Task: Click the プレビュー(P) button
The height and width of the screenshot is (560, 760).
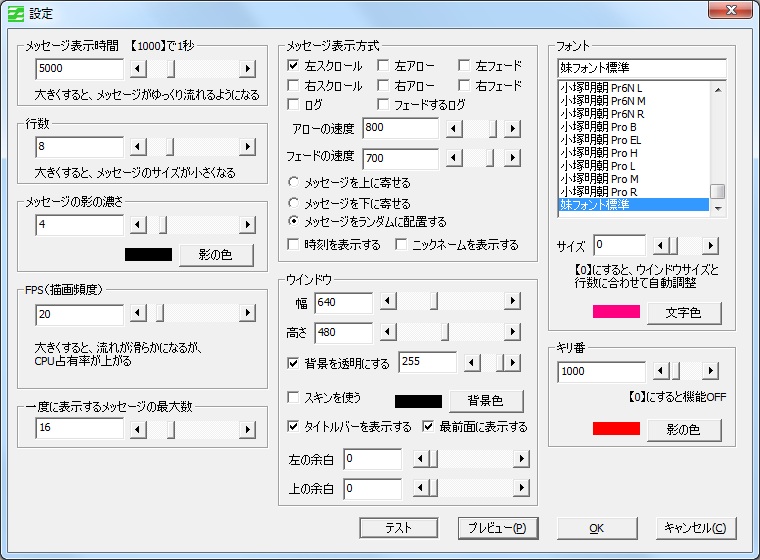Action: [x=498, y=528]
